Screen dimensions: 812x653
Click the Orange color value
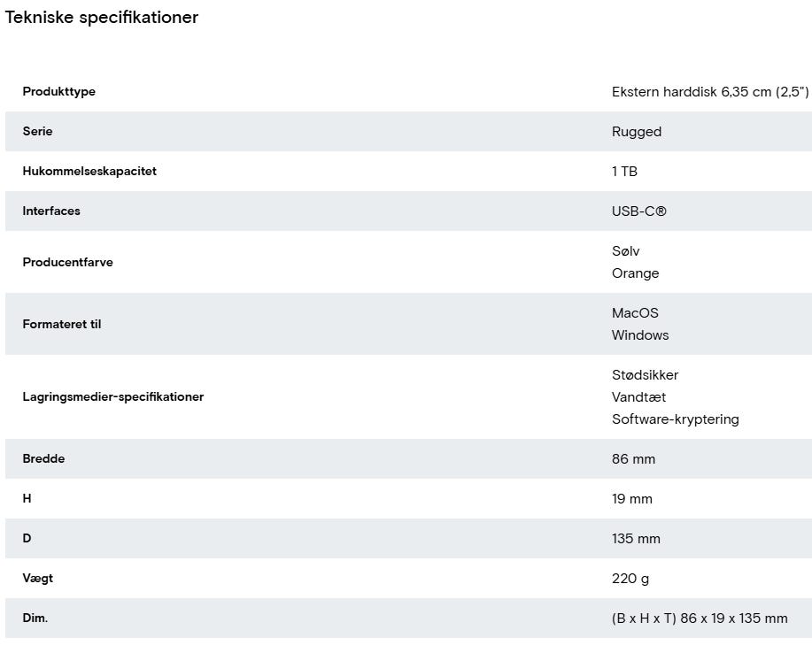coord(635,273)
